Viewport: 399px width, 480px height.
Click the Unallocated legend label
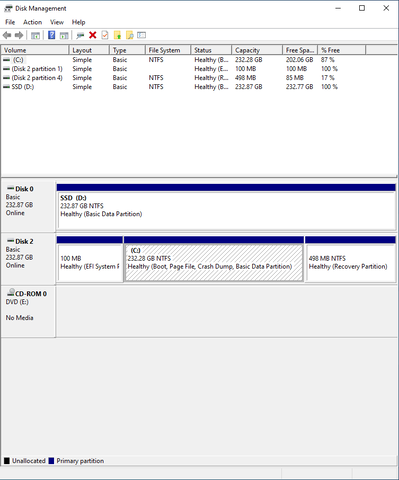pos(29,461)
